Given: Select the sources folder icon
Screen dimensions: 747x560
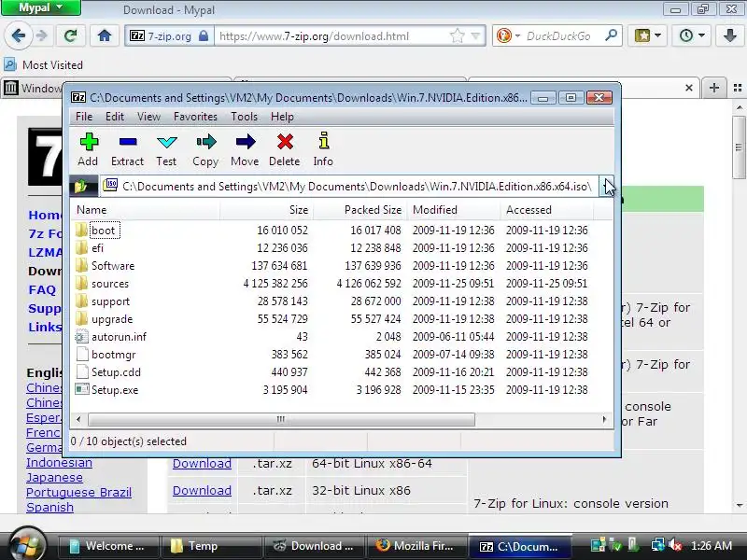Looking at the screenshot, I should point(81,284).
